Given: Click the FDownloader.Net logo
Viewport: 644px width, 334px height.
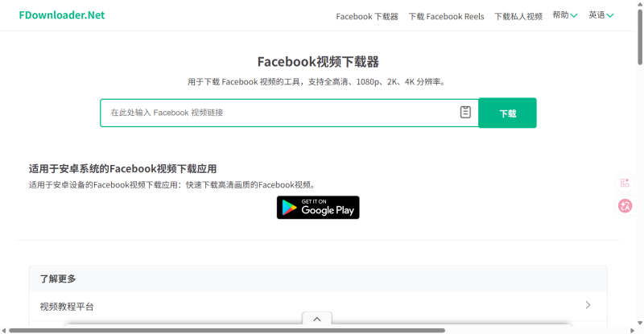Looking at the screenshot, I should [x=62, y=15].
